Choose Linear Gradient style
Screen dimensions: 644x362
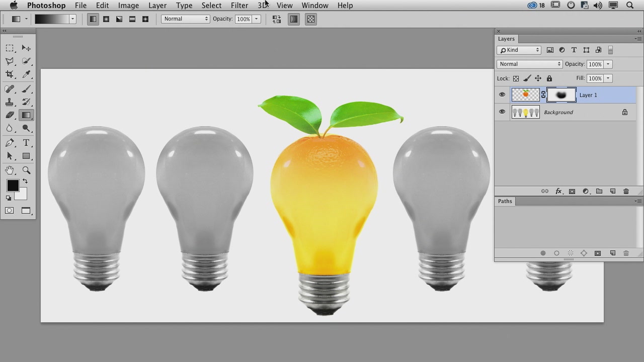[x=93, y=19]
